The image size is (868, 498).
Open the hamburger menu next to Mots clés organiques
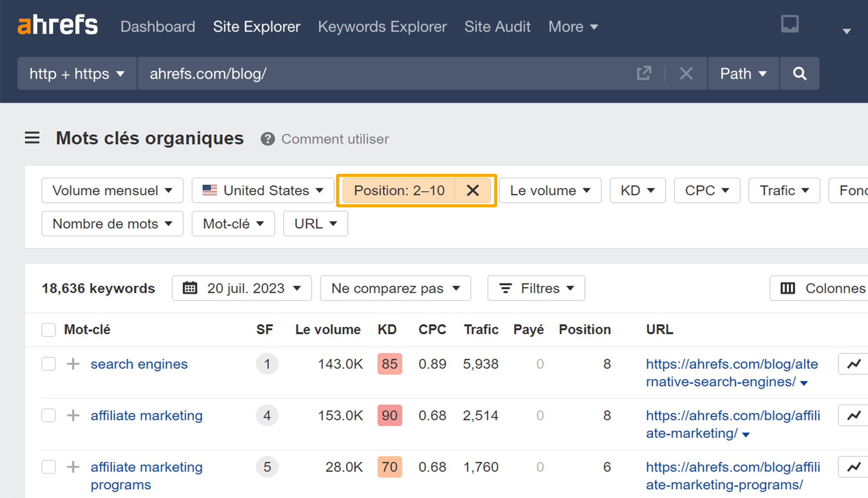(x=32, y=138)
